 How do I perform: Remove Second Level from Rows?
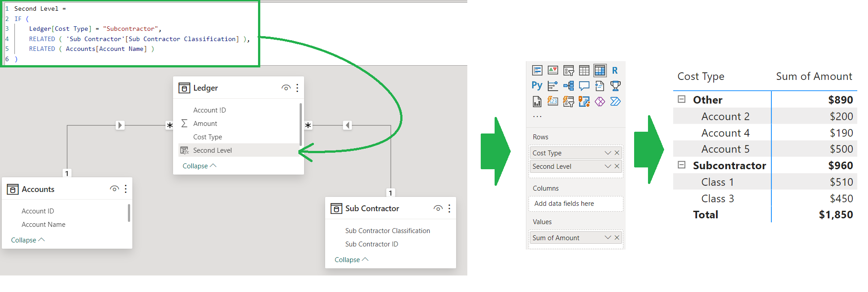coord(617,166)
